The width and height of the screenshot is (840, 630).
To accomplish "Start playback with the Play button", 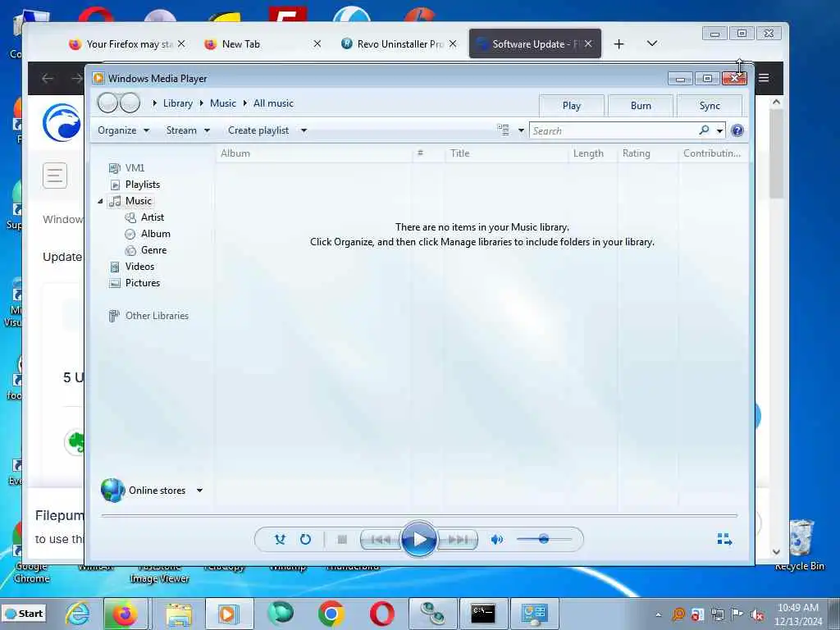I will tap(419, 539).
